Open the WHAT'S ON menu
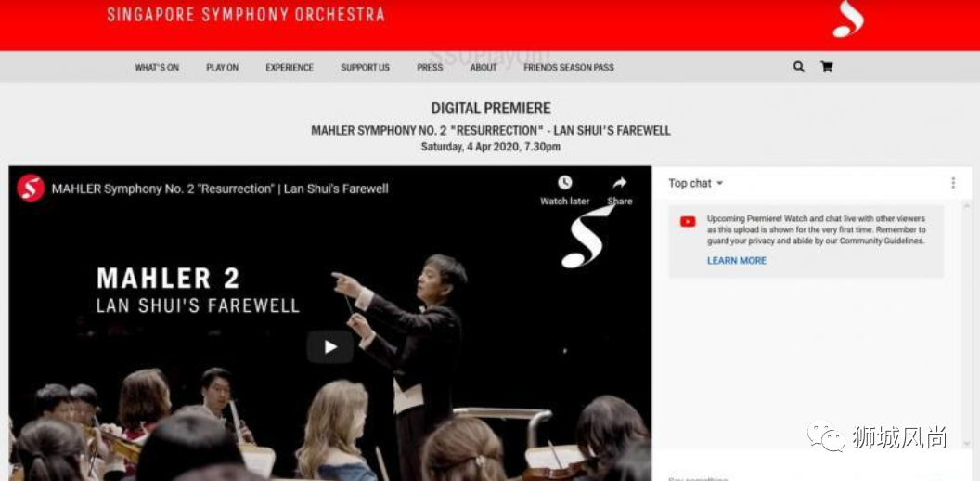 [157, 68]
